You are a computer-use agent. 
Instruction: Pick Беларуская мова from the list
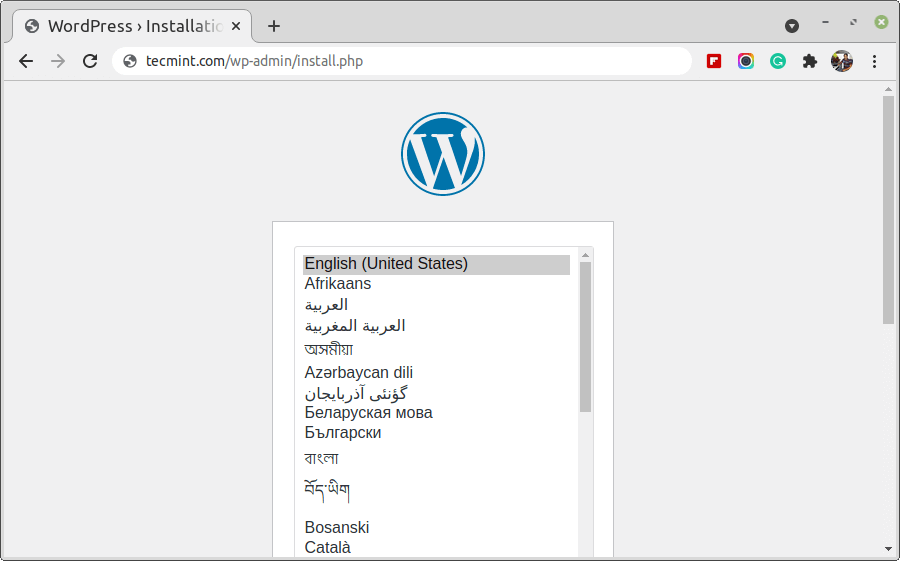[368, 412]
